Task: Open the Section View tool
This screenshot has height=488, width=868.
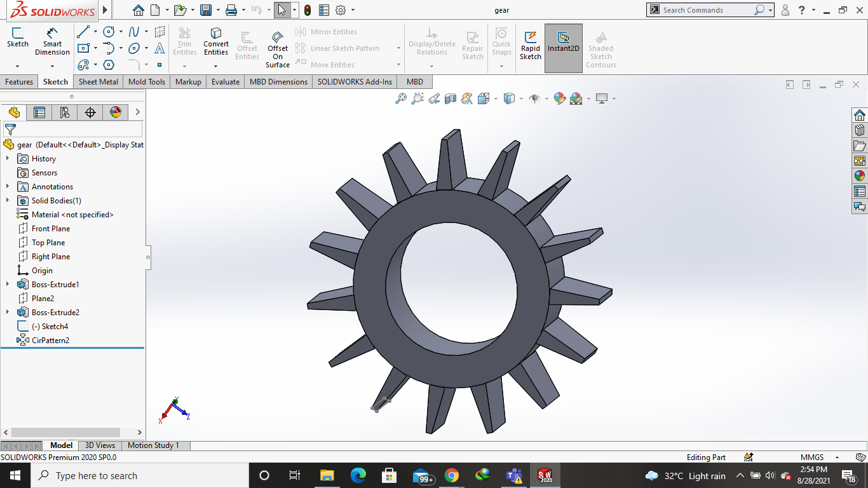Action: [x=451, y=98]
